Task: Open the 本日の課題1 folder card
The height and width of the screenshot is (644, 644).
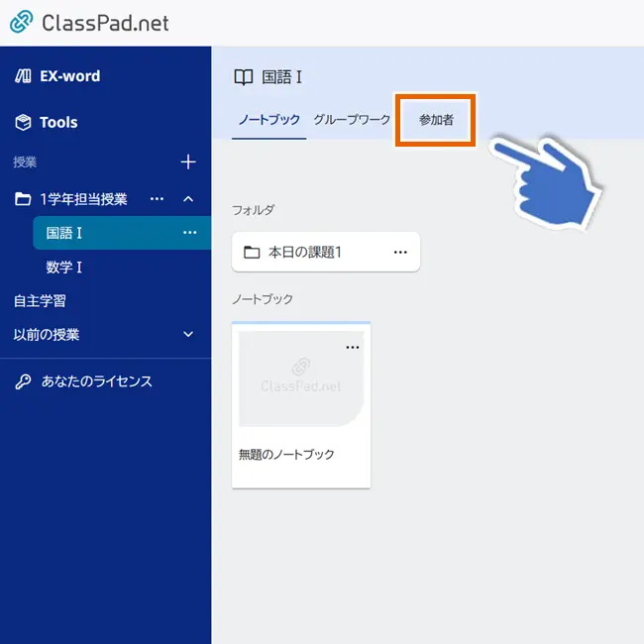Action: (x=326, y=252)
